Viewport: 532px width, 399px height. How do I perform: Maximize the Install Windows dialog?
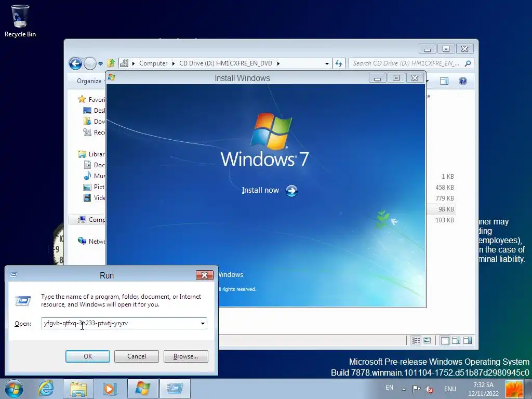click(x=396, y=78)
